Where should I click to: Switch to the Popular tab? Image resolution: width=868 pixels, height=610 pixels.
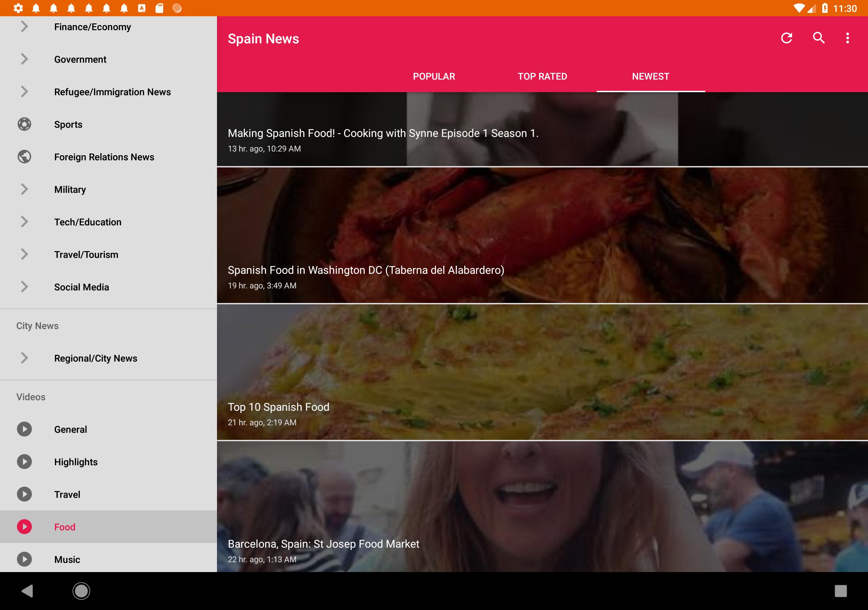tap(434, 76)
